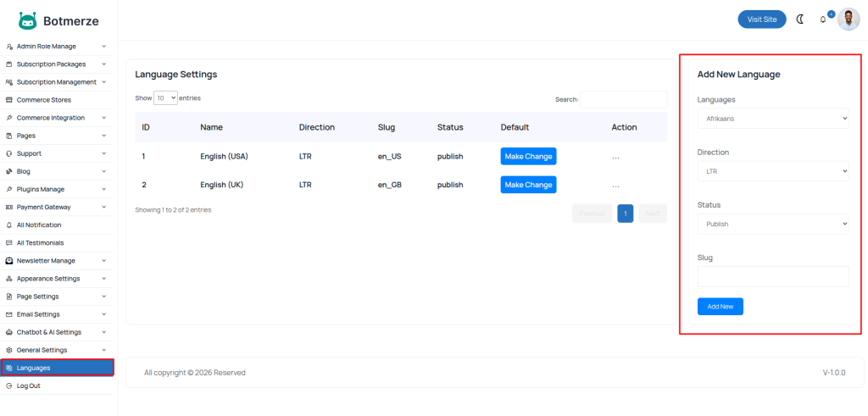
Task: Click the Visit Site button
Action: [761, 19]
